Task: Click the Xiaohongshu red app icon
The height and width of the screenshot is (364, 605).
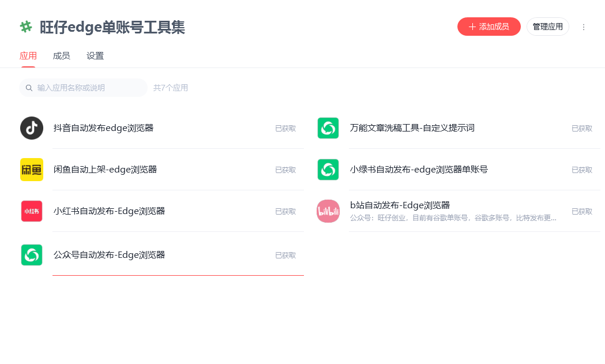Action: 32,211
